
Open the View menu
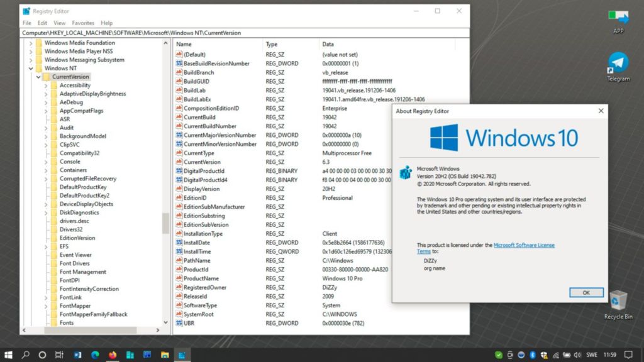click(x=60, y=23)
